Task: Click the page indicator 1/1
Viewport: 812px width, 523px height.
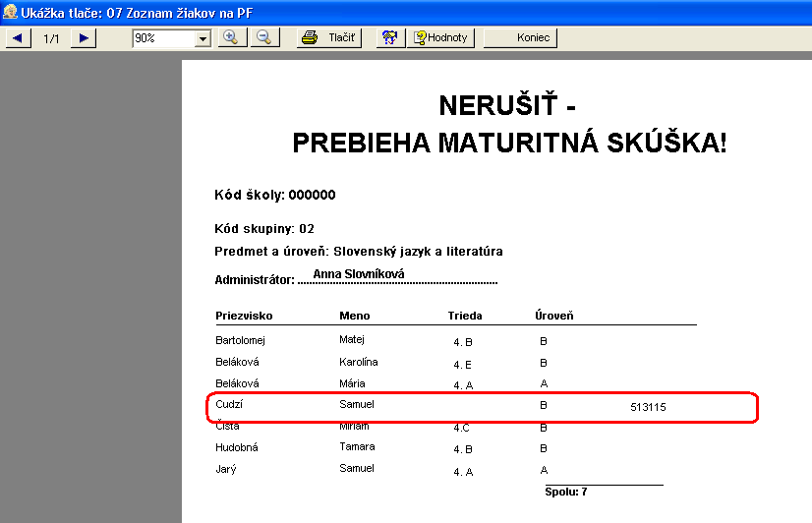Action: pyautogui.click(x=51, y=38)
